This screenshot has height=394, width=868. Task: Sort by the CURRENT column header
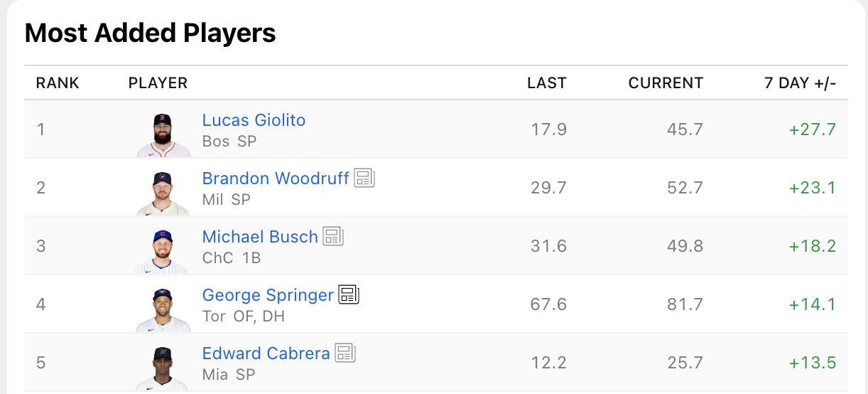tap(666, 83)
